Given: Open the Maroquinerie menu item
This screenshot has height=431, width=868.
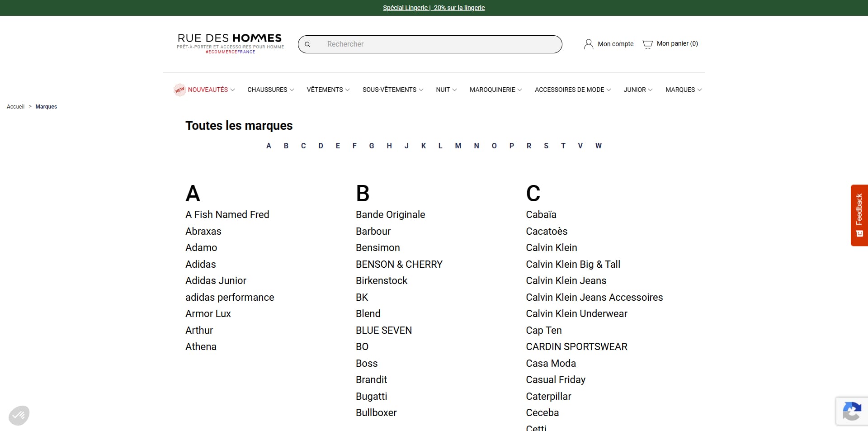Looking at the screenshot, I should tap(495, 90).
